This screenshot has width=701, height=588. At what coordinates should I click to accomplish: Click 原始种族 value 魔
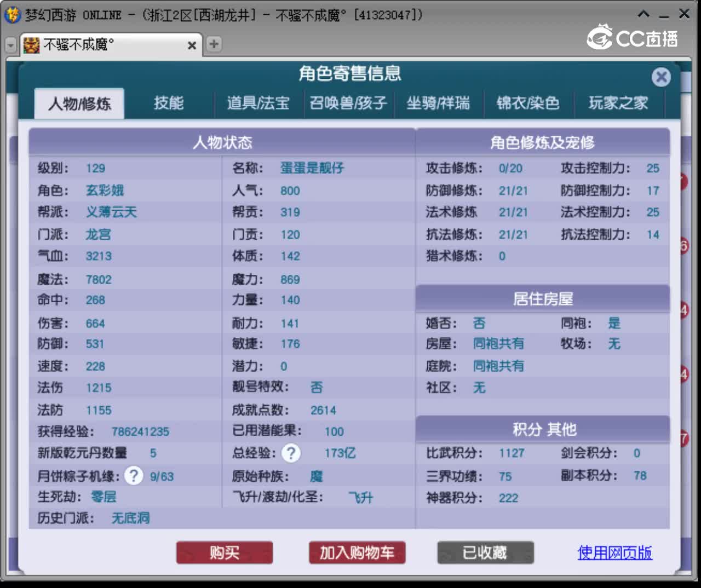pyautogui.click(x=317, y=476)
